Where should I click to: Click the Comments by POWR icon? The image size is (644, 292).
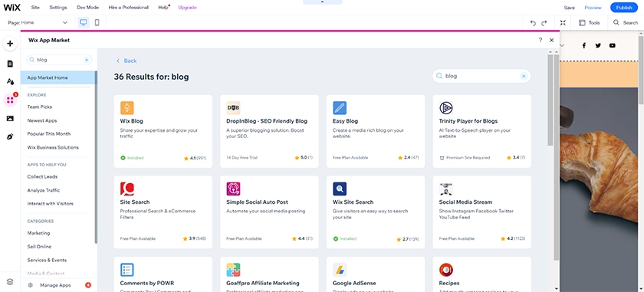point(127,270)
